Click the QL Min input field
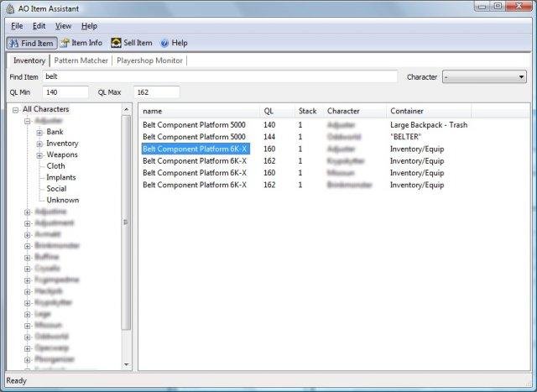Image resolution: width=537 pixels, height=392 pixels. tap(65, 92)
